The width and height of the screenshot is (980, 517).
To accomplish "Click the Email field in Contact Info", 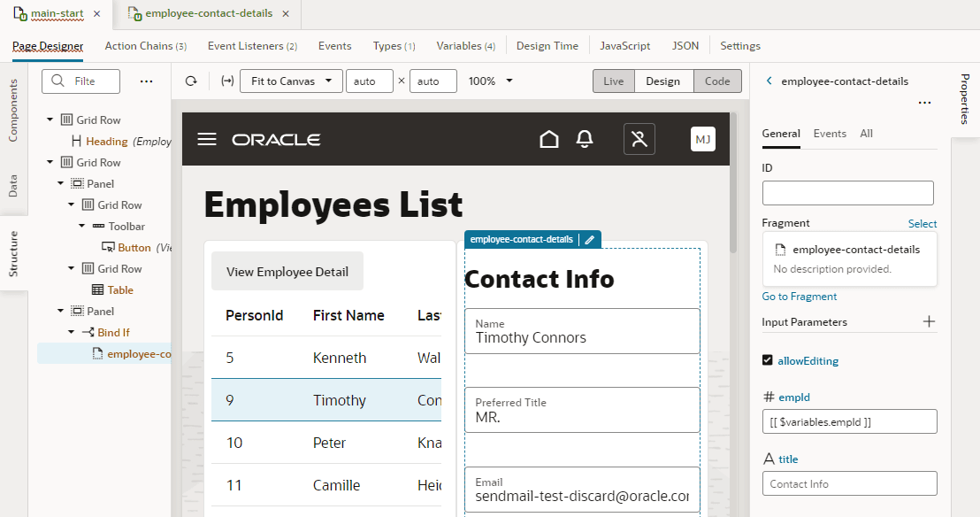I will tap(582, 490).
